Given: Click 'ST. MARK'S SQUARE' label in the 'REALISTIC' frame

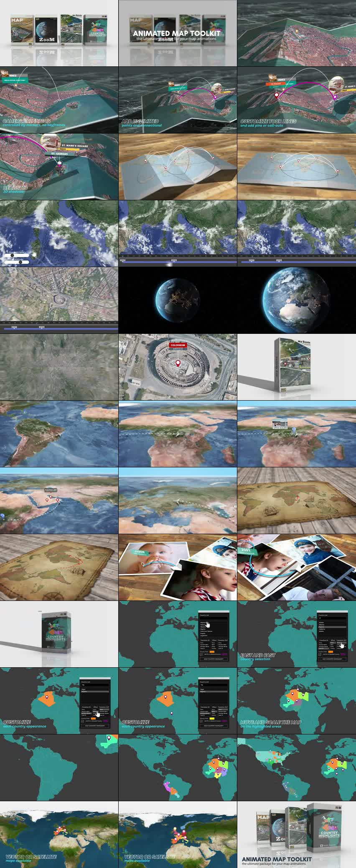Looking at the screenshot, I should 74,146.
